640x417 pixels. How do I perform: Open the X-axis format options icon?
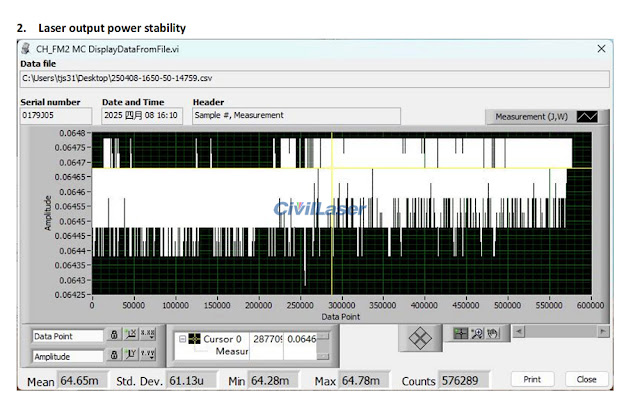[148, 335]
